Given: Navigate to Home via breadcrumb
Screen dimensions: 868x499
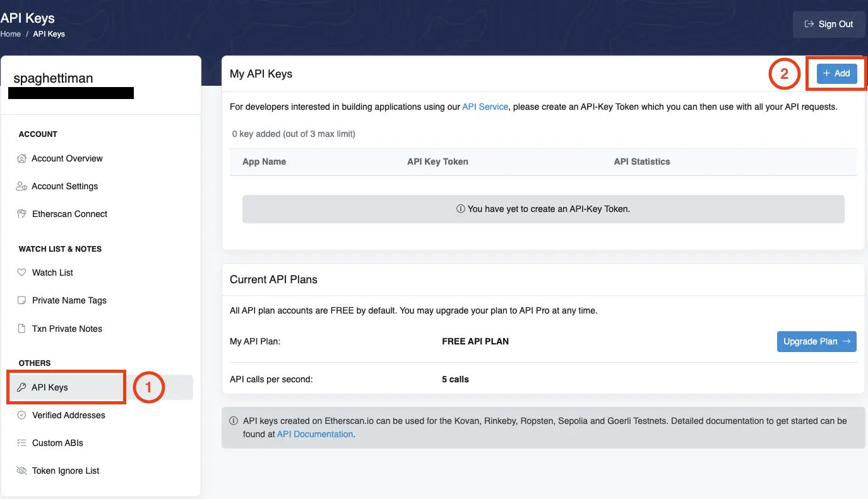Looking at the screenshot, I should coord(10,33).
